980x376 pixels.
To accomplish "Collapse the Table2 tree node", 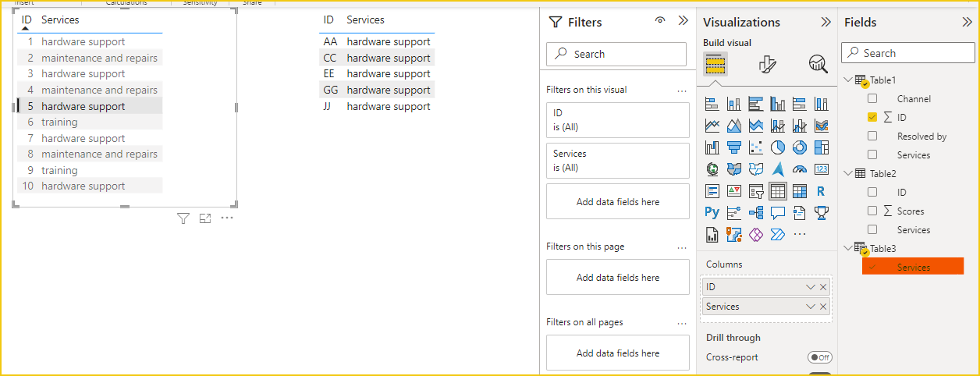I will click(x=849, y=173).
